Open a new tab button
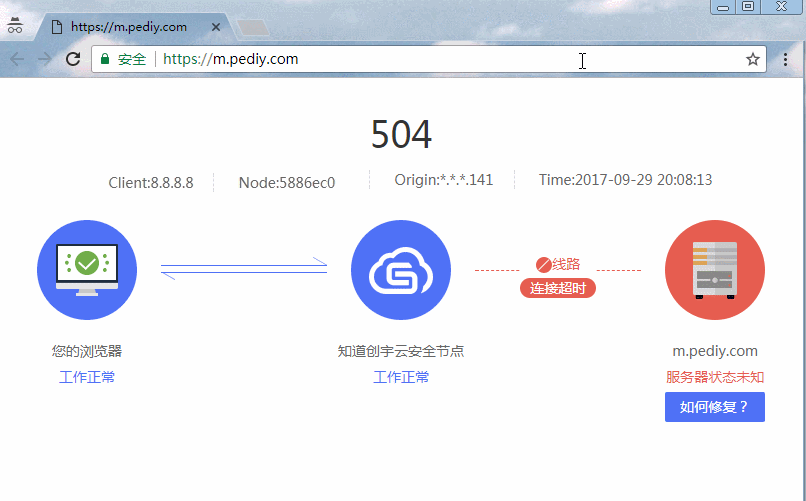 (x=253, y=28)
